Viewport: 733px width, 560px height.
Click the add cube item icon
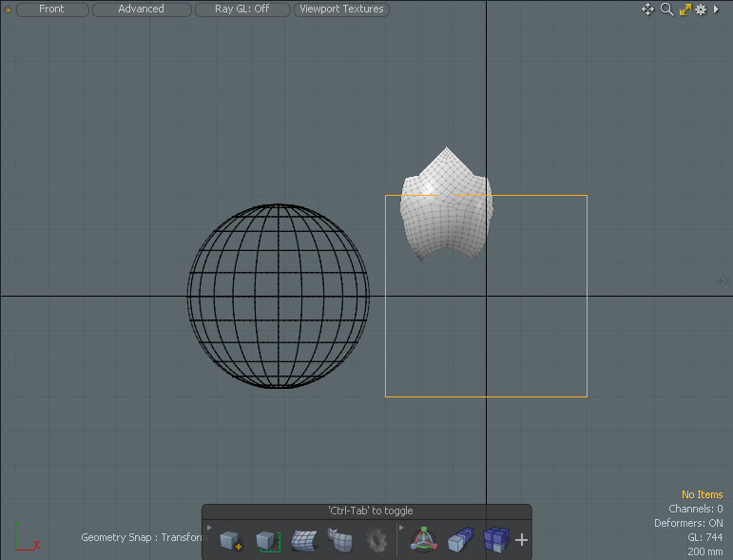[x=231, y=540]
